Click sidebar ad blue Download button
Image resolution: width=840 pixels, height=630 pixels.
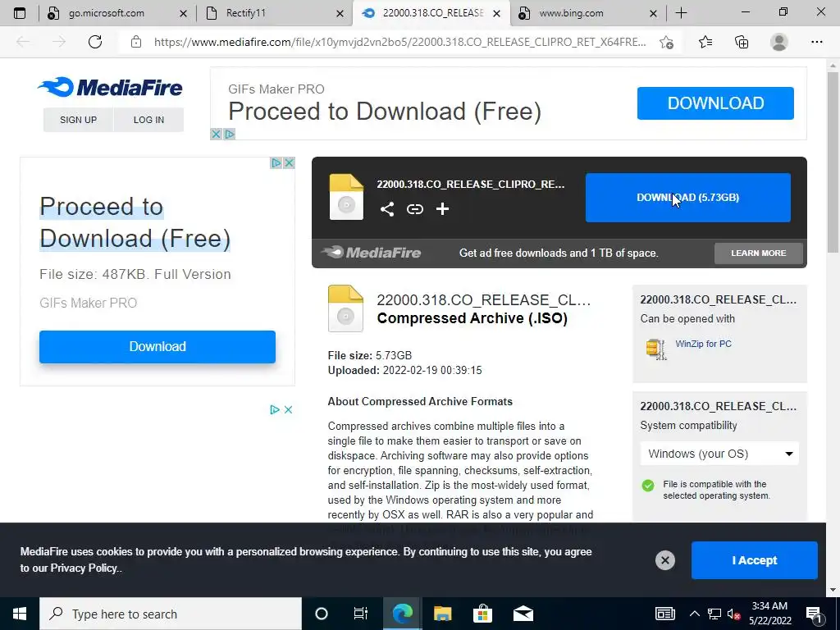[157, 347]
